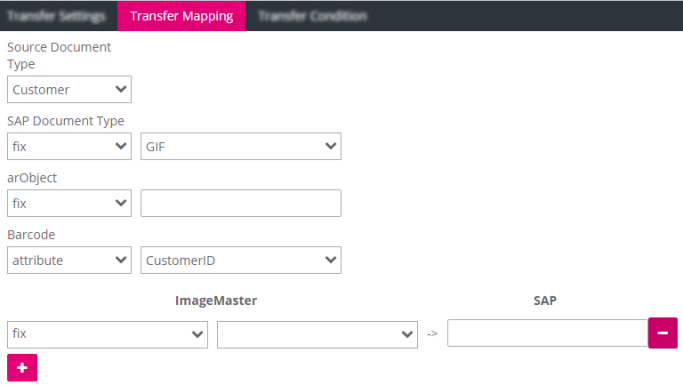Open ImageMaster fix mode dropdown
This screenshot has height=385, width=683.
coord(107,334)
